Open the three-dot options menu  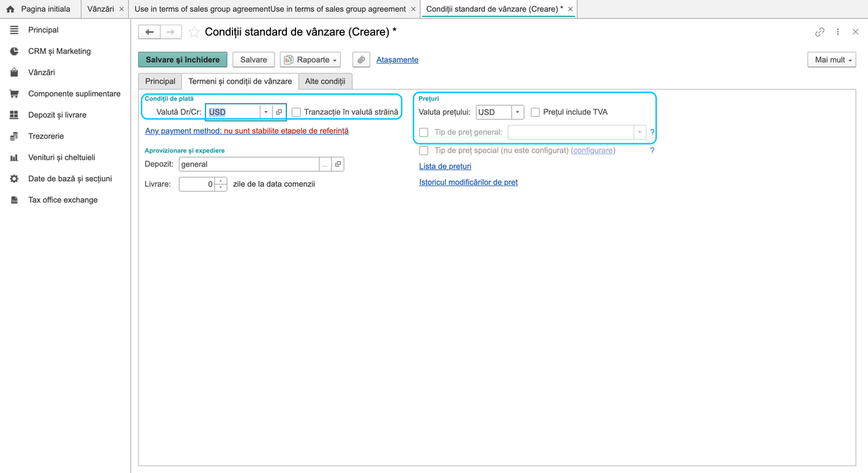click(x=838, y=32)
